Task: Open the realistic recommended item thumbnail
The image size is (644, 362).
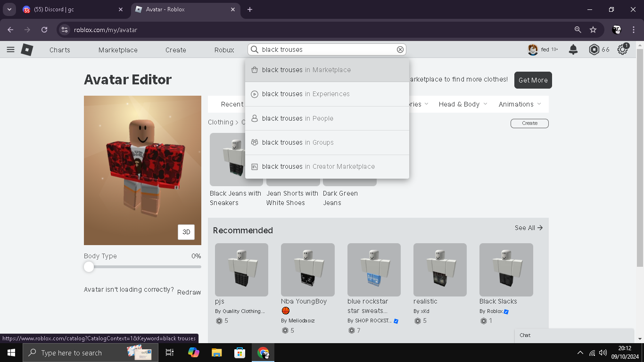Action: 440,270
